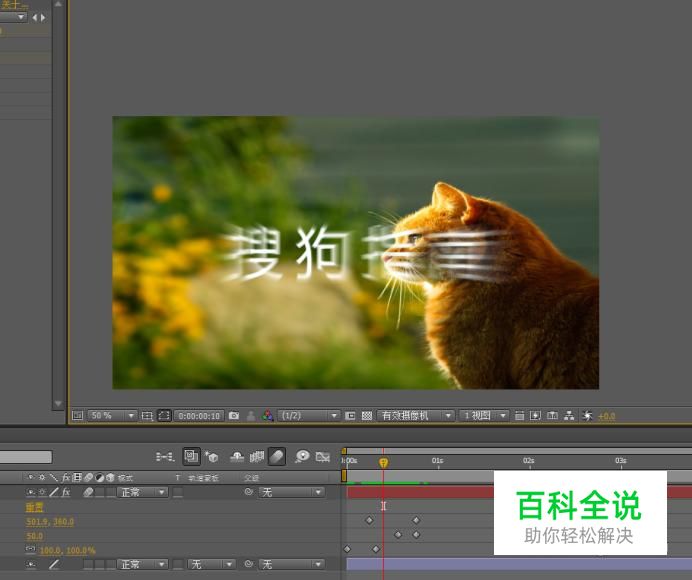Open the (1/2) resolution dropdown
692x580 pixels.
pos(308,415)
